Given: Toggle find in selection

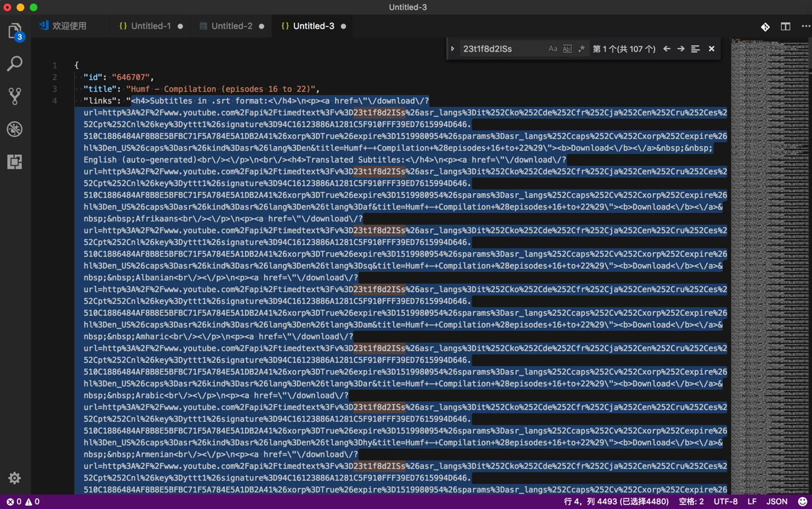Looking at the screenshot, I should [695, 49].
